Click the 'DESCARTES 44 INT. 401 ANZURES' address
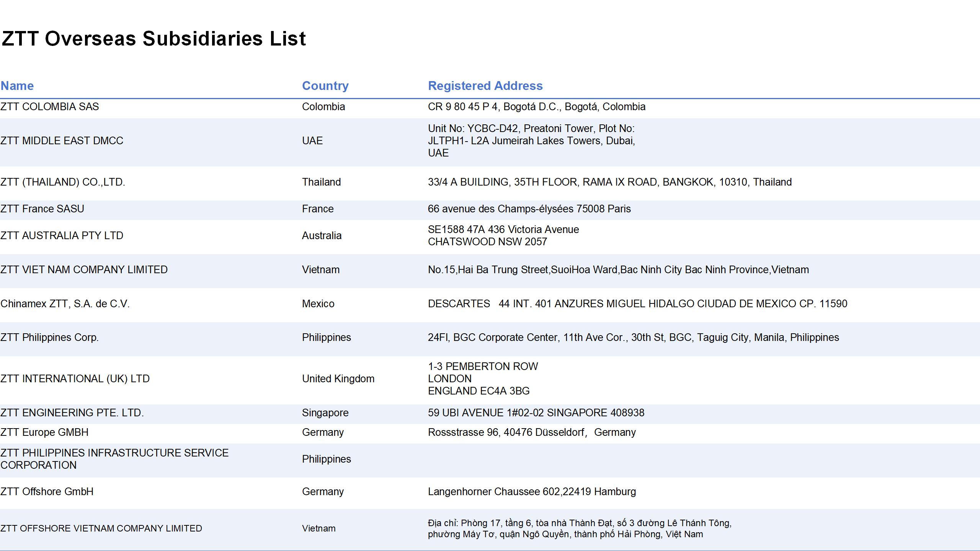This screenshot has width=980, height=551. 638,304
